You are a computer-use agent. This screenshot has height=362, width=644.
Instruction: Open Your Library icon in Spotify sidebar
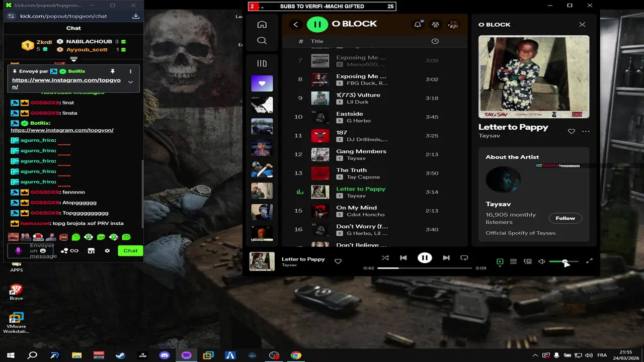point(262,63)
